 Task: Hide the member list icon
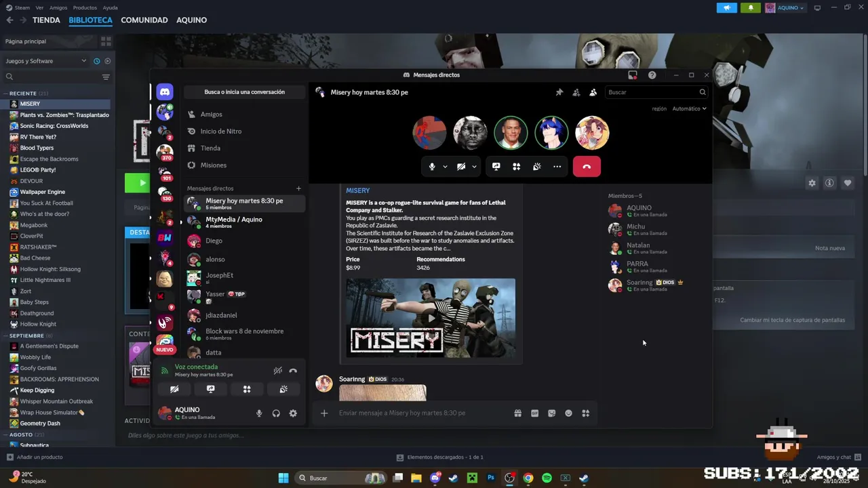(593, 92)
